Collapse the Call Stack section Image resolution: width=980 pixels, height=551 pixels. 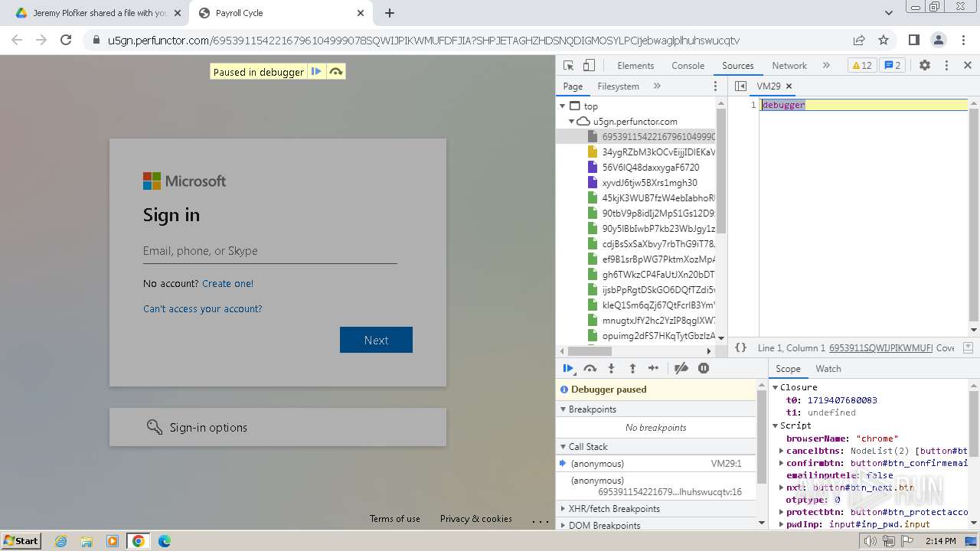pyautogui.click(x=563, y=447)
